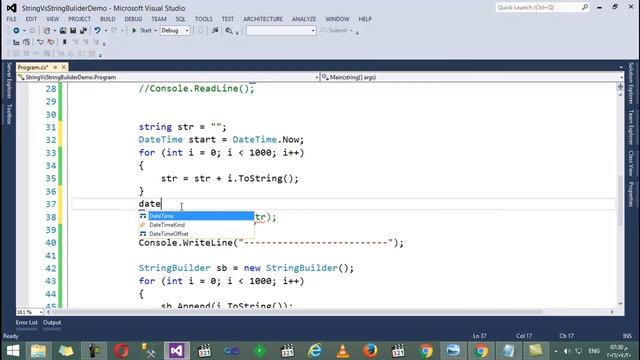This screenshot has width=640, height=360.
Task: Click the vertical scrollbar thumb of editor
Action: click(x=620, y=200)
